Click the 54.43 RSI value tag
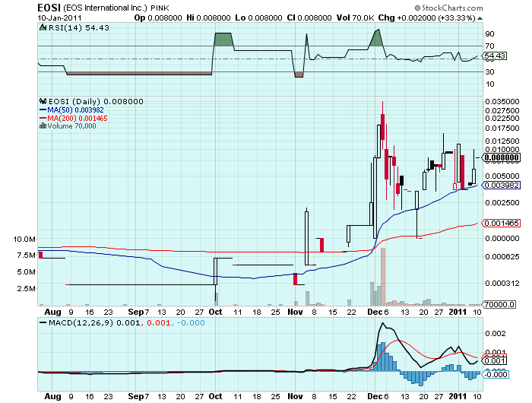The height and width of the screenshot is (403, 532). coord(495,56)
